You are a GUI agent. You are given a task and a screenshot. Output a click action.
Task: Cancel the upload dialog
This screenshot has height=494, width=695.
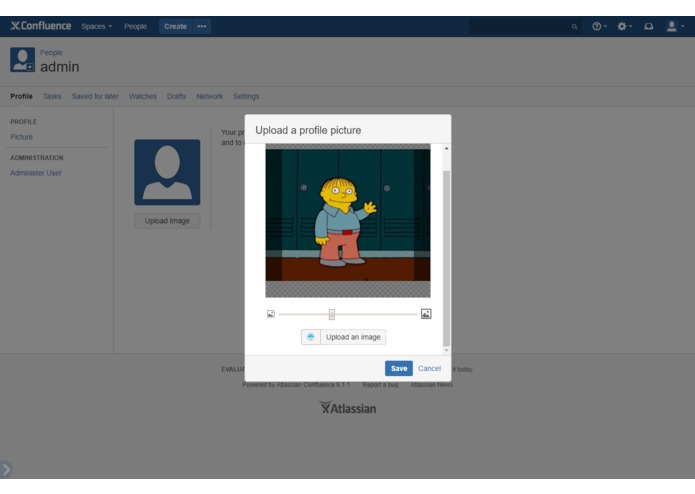click(429, 368)
